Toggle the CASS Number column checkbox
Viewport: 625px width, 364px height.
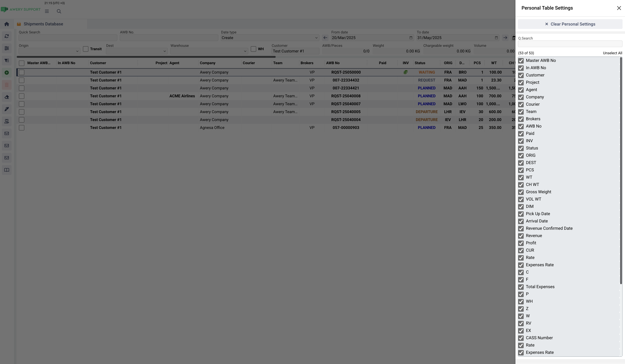[521, 338]
